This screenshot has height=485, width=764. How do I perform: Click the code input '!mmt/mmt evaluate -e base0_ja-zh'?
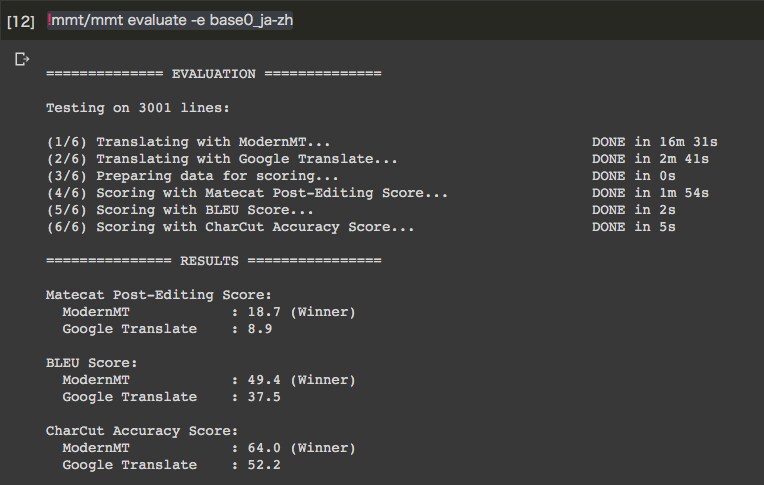pos(170,20)
